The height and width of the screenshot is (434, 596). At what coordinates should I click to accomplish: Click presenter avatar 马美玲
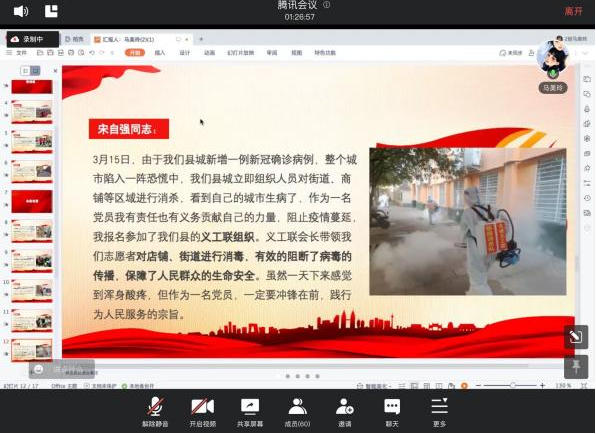point(552,57)
